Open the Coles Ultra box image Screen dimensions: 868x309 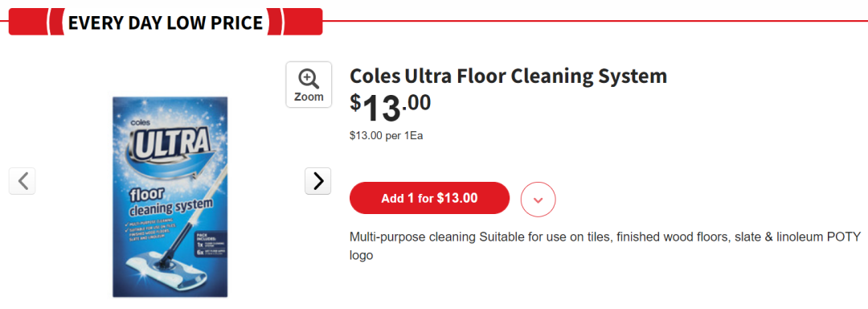(x=170, y=197)
